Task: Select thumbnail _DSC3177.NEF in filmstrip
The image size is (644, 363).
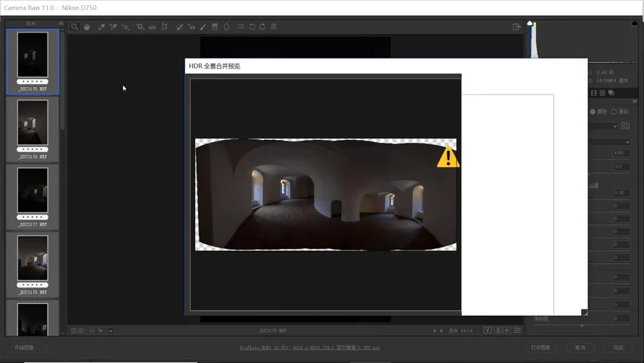Action: [x=33, y=197]
